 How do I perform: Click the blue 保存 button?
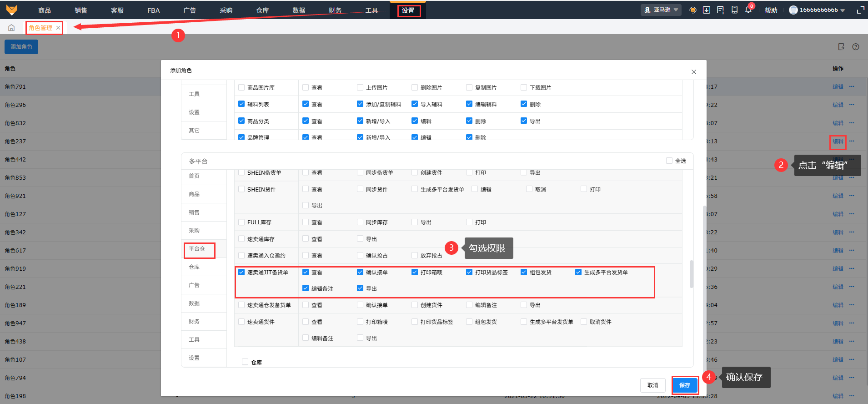(684, 385)
